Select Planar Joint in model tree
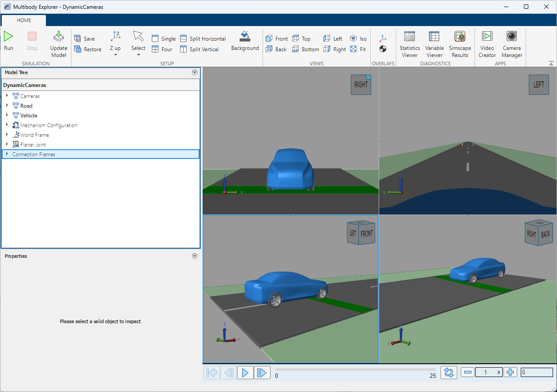557x392 pixels. pyautogui.click(x=33, y=145)
